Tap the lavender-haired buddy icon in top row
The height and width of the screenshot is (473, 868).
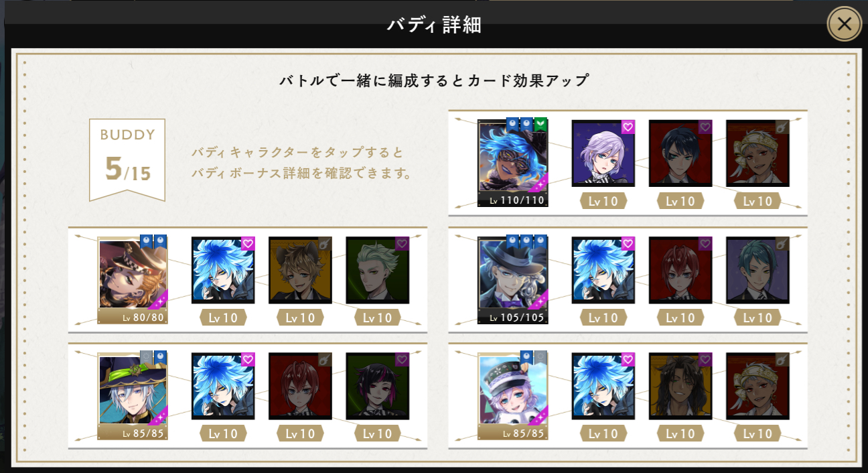click(603, 153)
